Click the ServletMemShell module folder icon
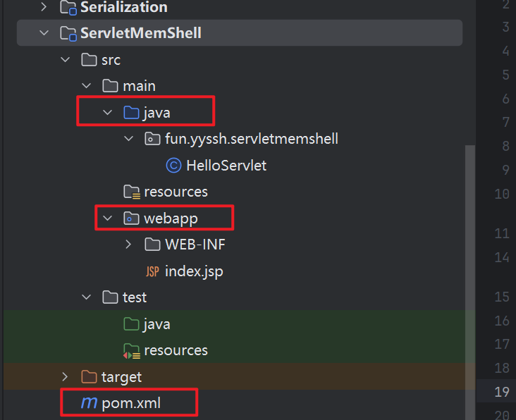Viewport: 516px width, 420px height. click(x=68, y=34)
